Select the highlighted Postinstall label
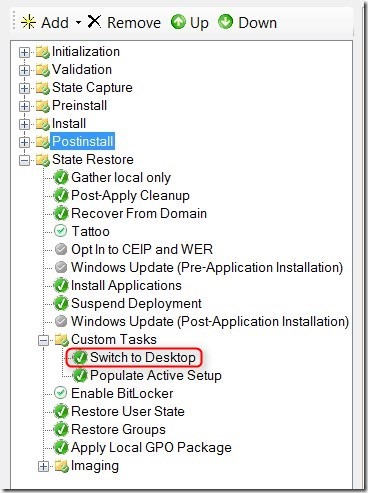 83,142
